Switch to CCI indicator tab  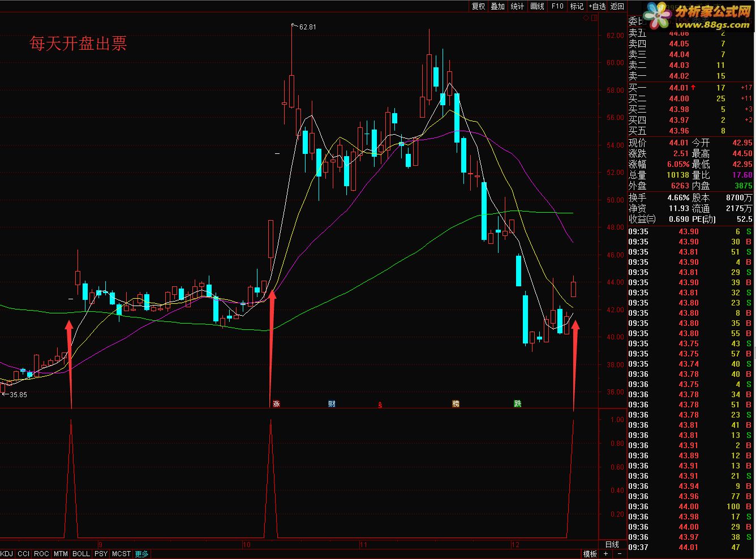coord(23,554)
